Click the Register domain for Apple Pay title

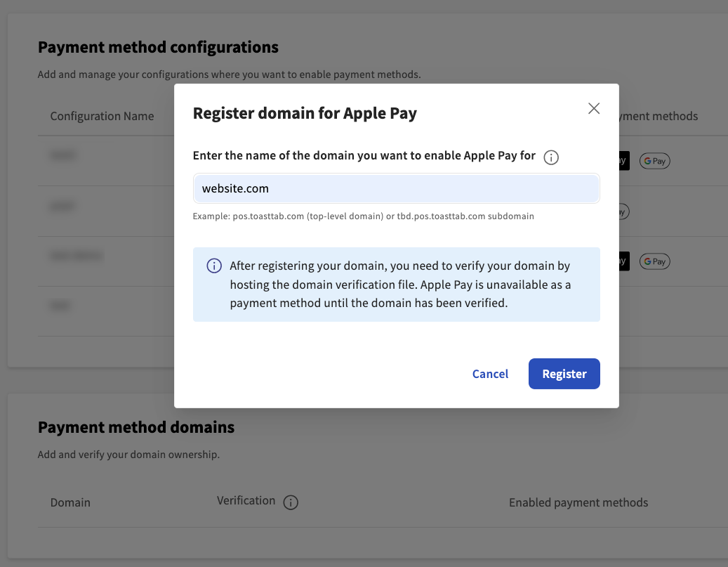[x=305, y=113]
